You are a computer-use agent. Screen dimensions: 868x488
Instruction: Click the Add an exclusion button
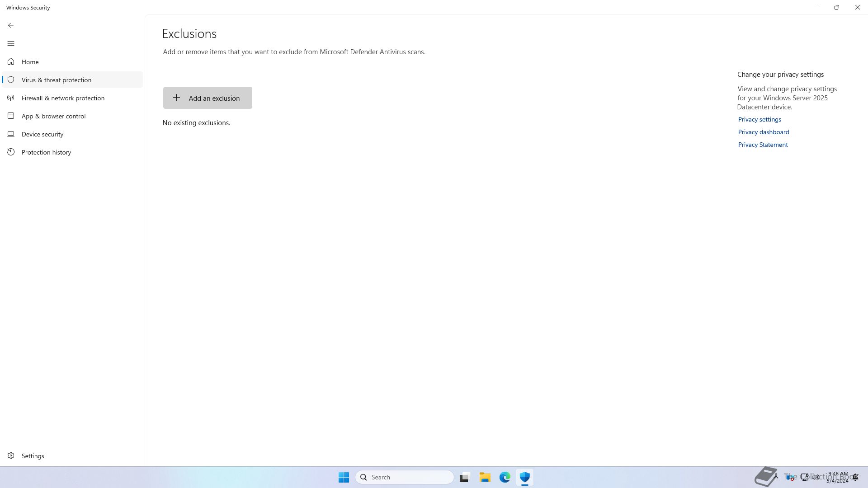pos(208,98)
